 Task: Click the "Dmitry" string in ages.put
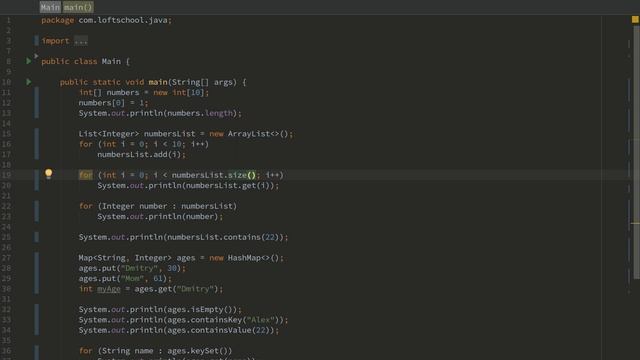click(139, 268)
